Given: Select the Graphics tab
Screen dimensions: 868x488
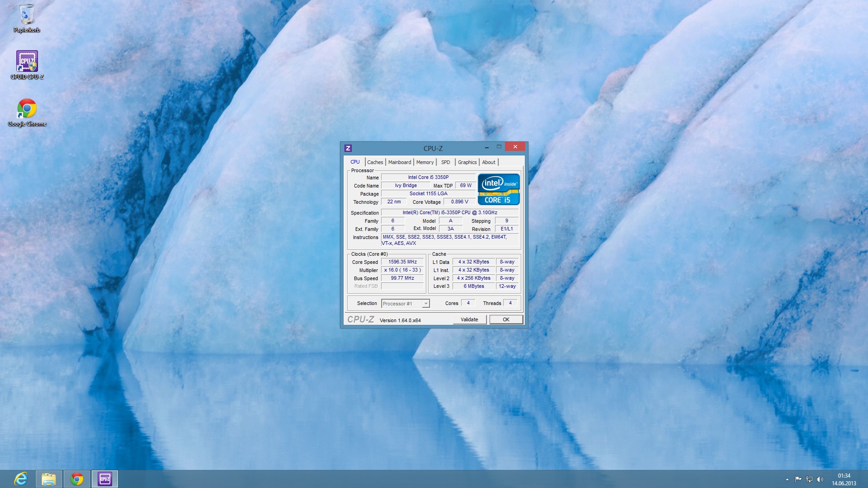Looking at the screenshot, I should click(x=467, y=162).
